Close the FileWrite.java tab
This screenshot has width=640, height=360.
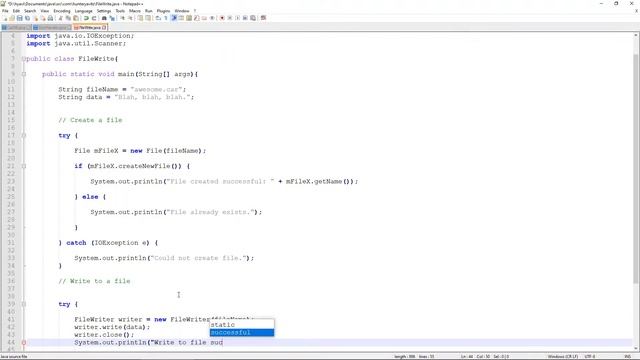tap(104, 27)
